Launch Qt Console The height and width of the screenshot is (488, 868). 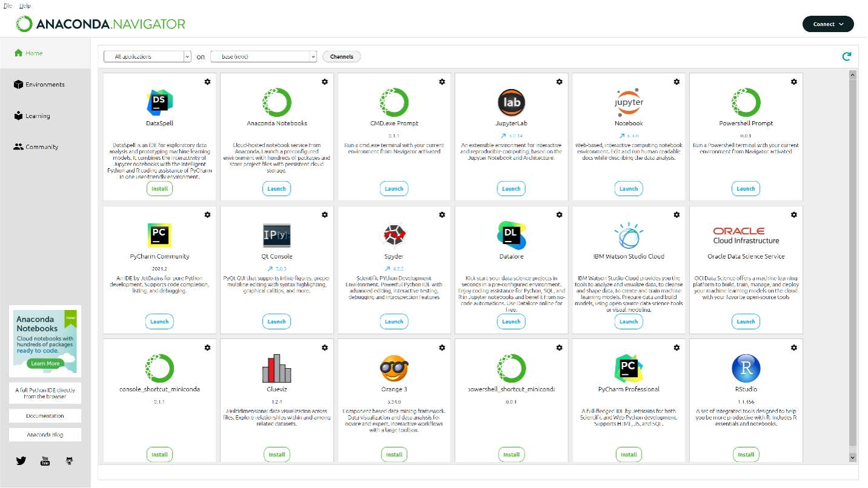277,321
